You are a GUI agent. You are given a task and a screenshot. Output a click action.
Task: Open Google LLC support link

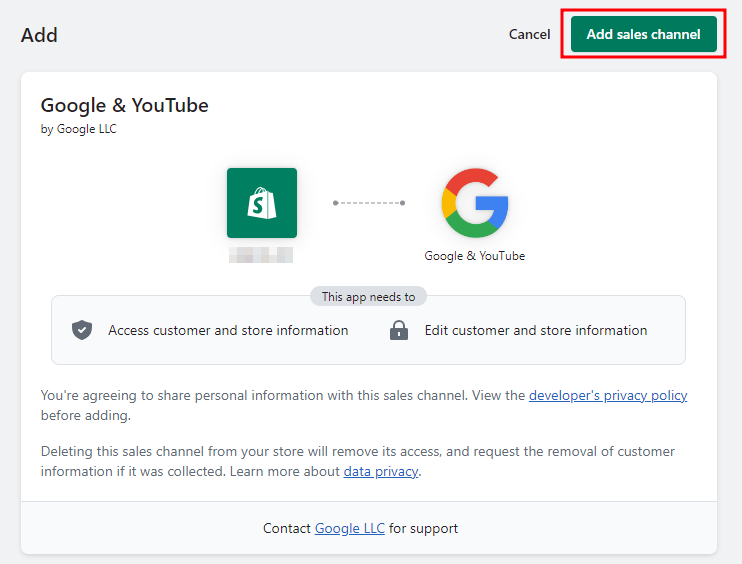click(x=350, y=528)
